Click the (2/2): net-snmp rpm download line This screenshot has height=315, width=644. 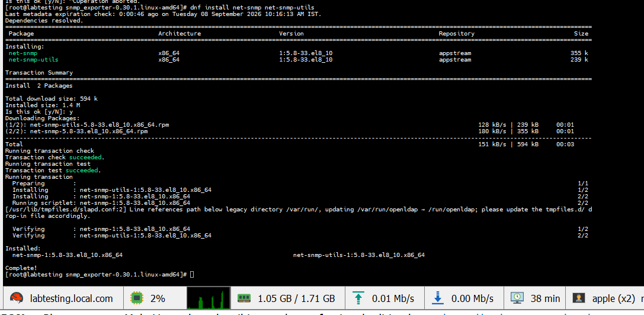[x=76, y=131]
